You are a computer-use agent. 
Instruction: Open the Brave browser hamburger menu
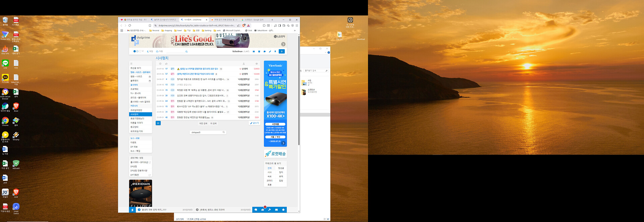297,25
